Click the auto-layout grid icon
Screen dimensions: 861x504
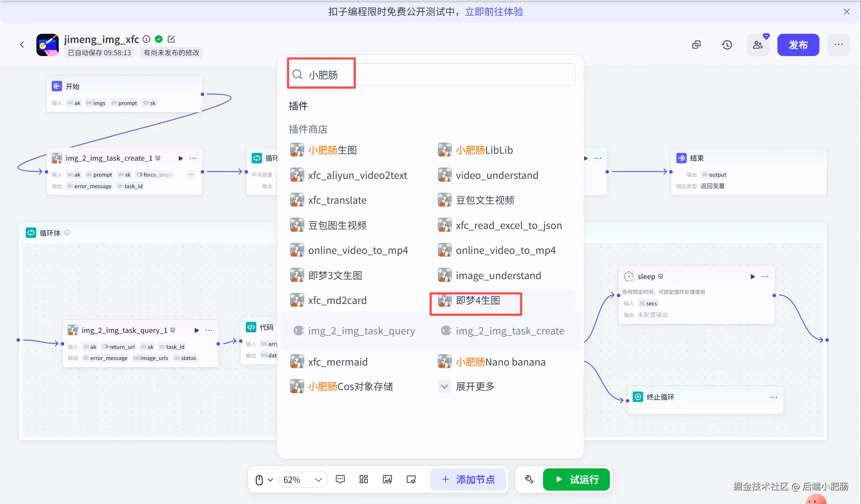[364, 479]
